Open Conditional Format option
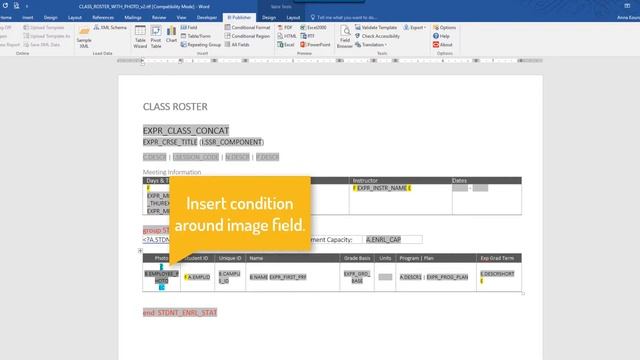This screenshot has width=640, height=360. pos(247,27)
